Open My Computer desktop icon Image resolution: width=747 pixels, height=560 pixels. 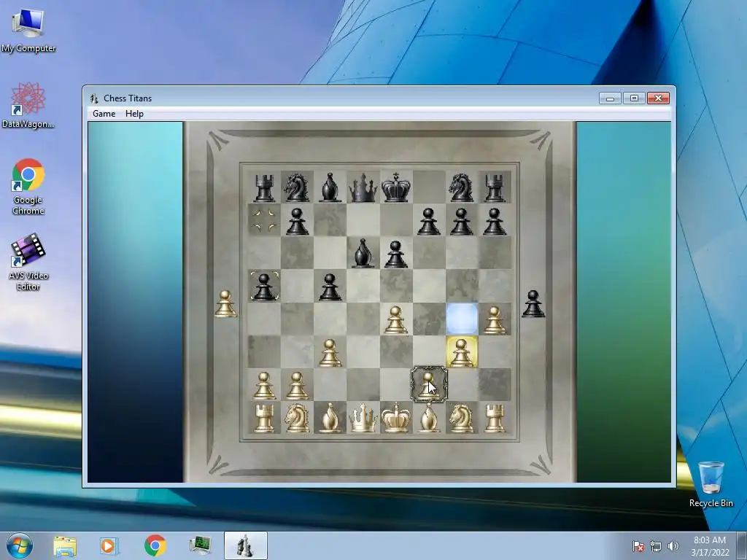point(28,31)
